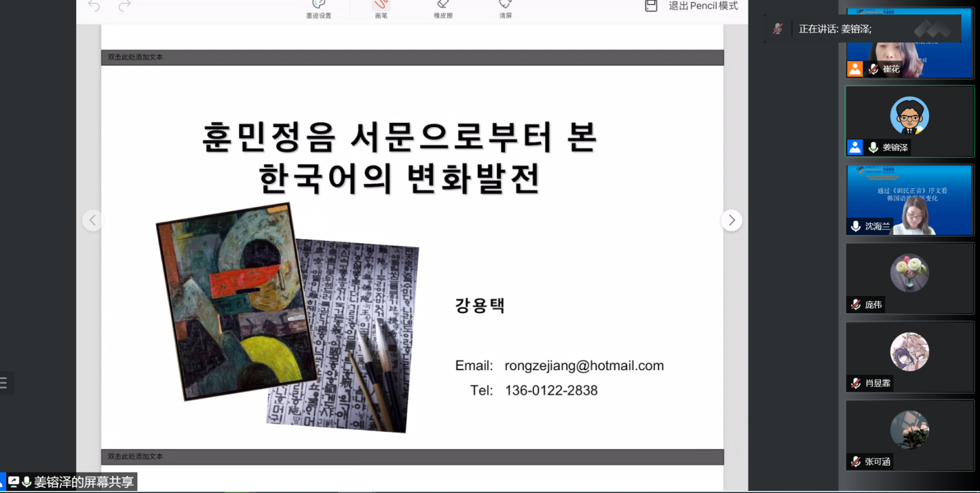Go to the next slide with right chevron
Viewport: 980px width, 493px height.
pos(731,220)
